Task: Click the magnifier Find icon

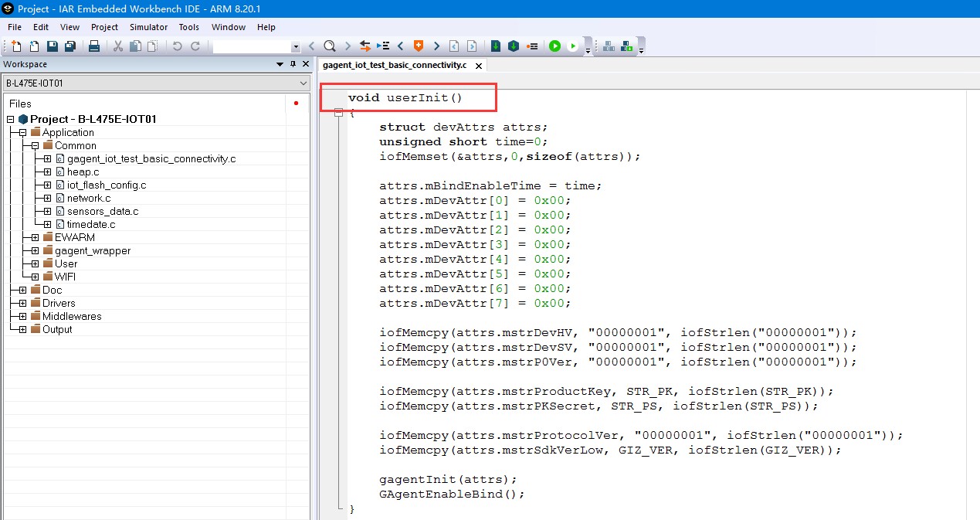Action: [330, 46]
